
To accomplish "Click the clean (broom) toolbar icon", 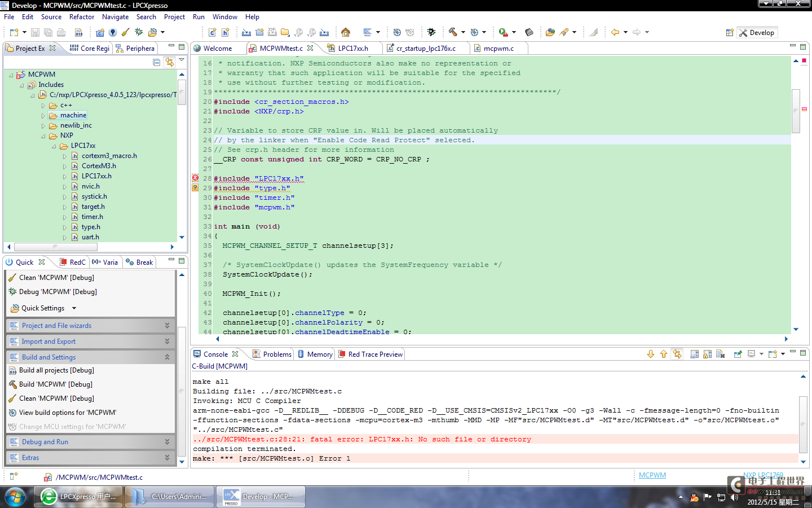I will point(125,32).
